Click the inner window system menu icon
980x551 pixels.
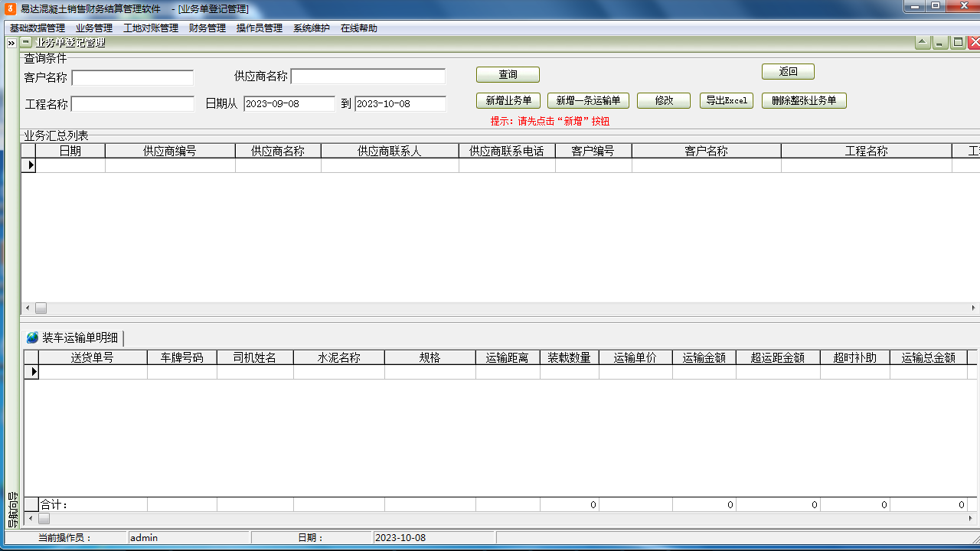point(26,43)
